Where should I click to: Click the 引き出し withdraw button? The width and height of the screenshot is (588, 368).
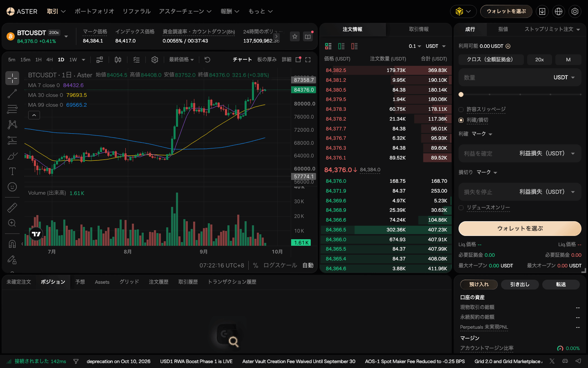(520, 285)
